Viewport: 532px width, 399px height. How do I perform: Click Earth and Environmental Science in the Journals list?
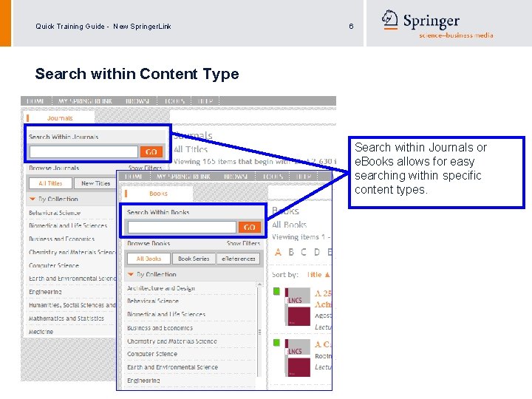click(x=72, y=279)
